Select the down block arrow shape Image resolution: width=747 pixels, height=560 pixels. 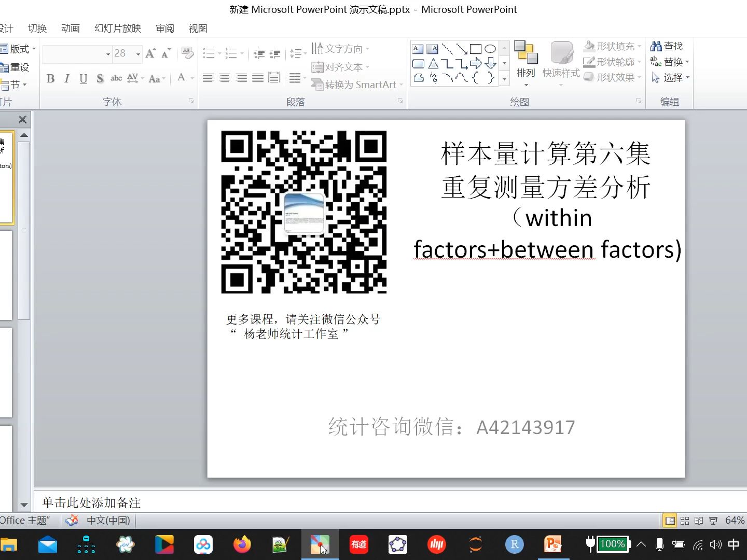click(x=490, y=64)
